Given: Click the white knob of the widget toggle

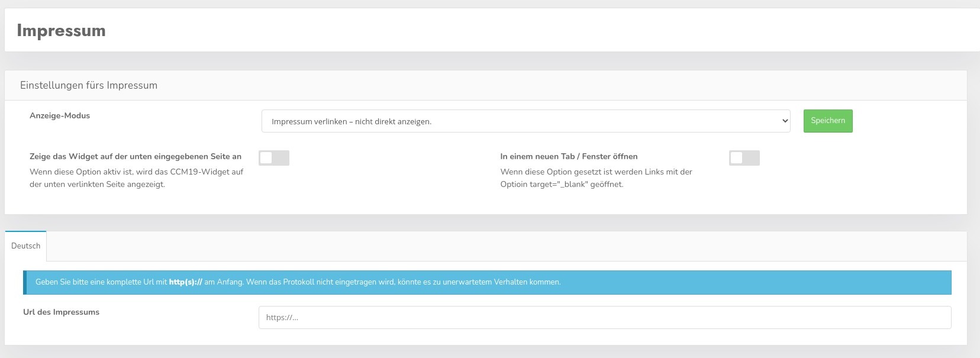Looking at the screenshot, I should pos(266,158).
